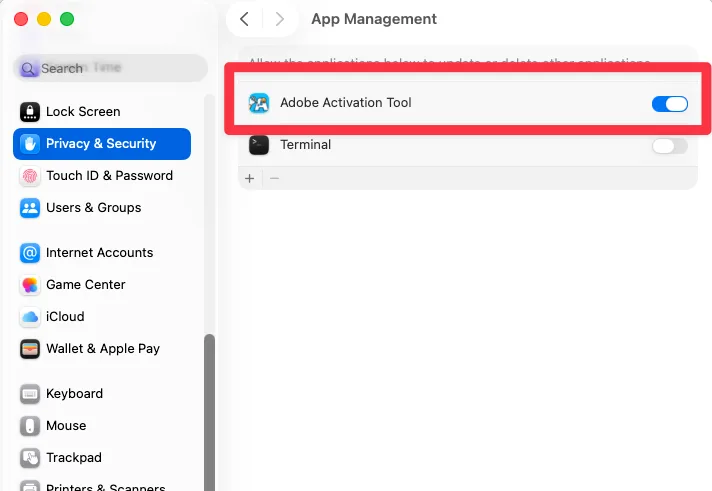Viewport: 712px width, 491px height.
Task: Click the sidebar scrollbar thumb
Action: (209, 412)
